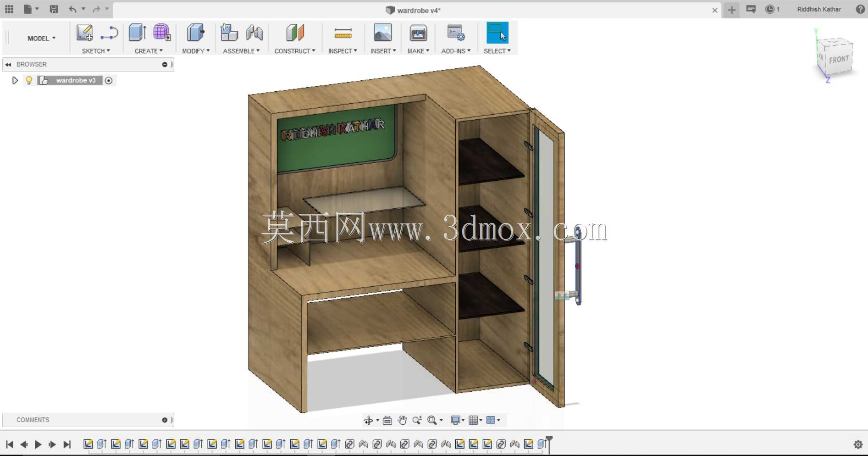Open the INSERT menu
Screen dimensions: 868x456
pyautogui.click(x=383, y=51)
